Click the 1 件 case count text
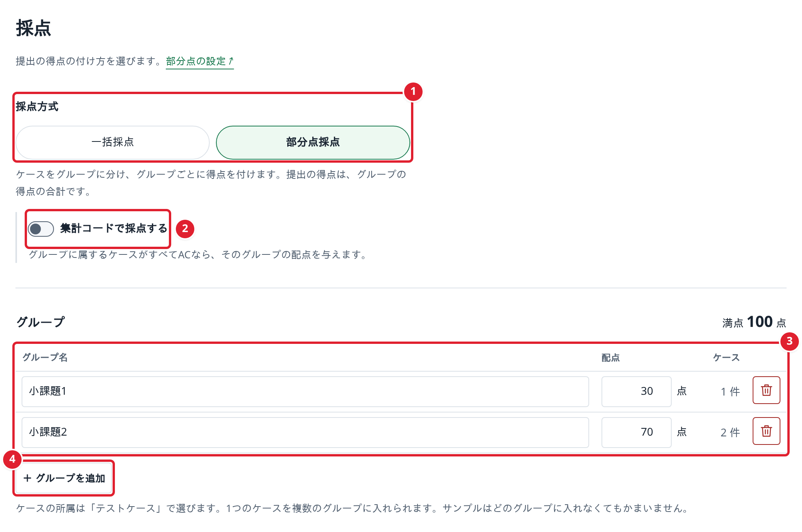Screen dimensions: 802x532 click(730, 392)
